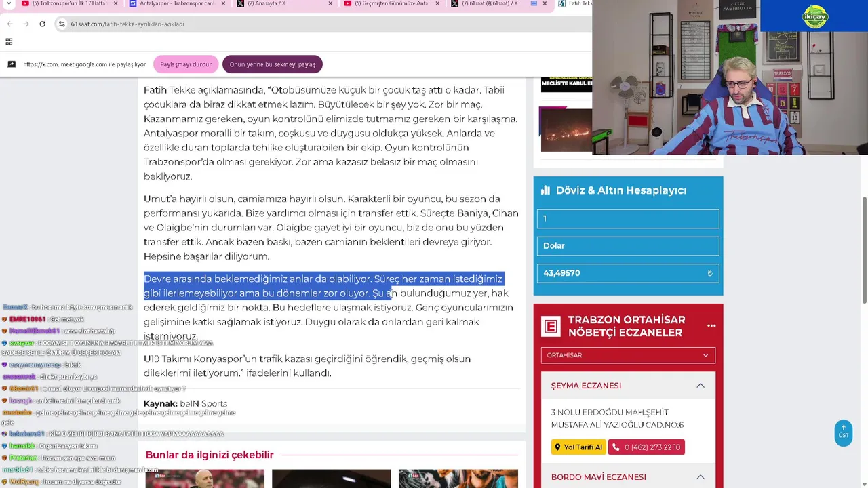Click Yol Tarifi Al button
The height and width of the screenshot is (488, 868).
click(x=578, y=447)
